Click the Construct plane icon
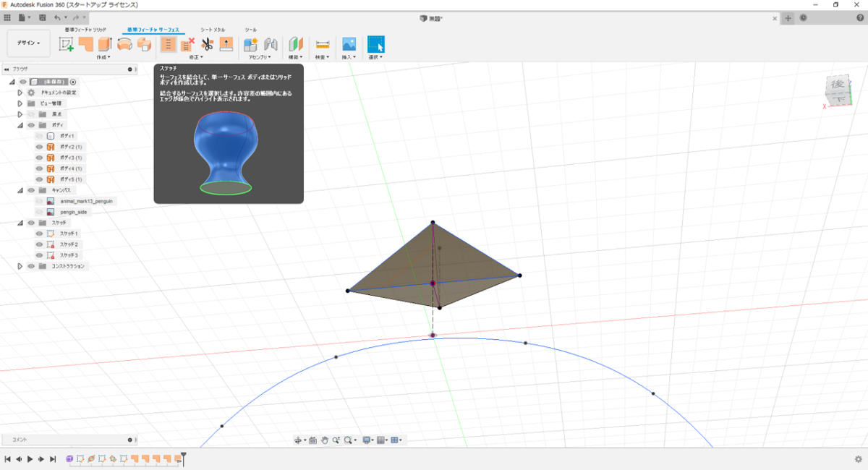868x470 pixels. click(296, 44)
